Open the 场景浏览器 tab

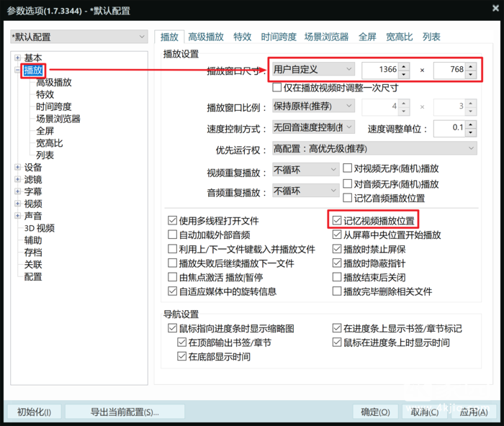326,37
